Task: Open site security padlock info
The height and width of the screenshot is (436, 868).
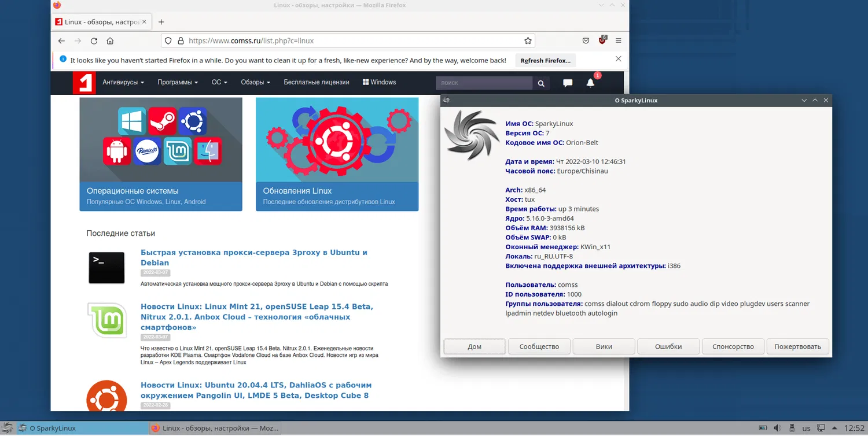Action: coord(181,41)
